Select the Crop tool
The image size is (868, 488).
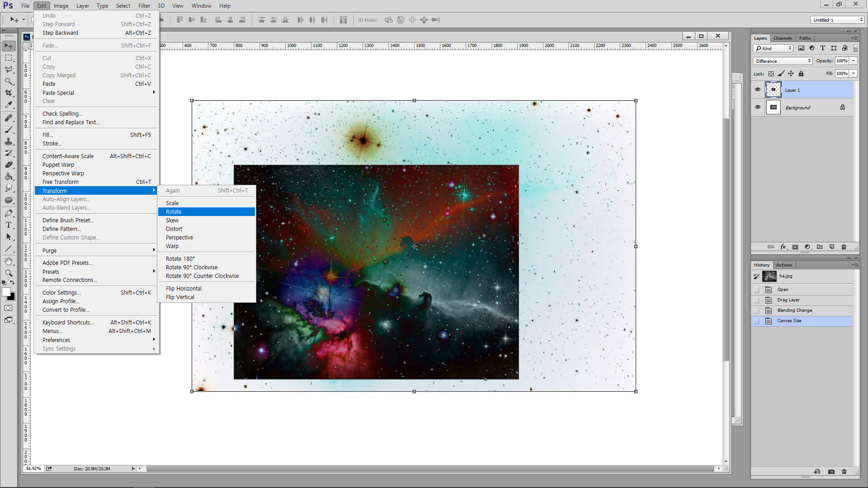coord(9,93)
